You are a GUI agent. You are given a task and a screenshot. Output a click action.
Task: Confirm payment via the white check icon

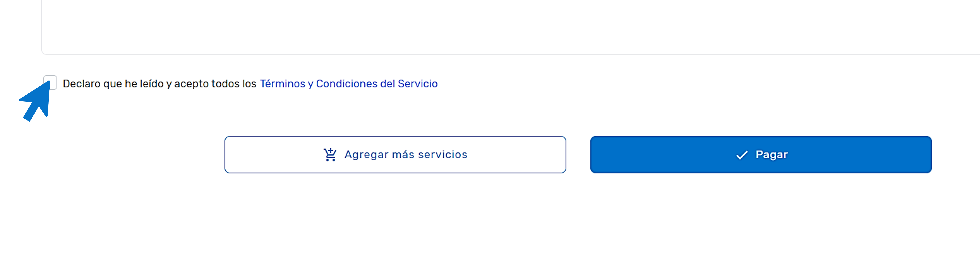pos(742,155)
